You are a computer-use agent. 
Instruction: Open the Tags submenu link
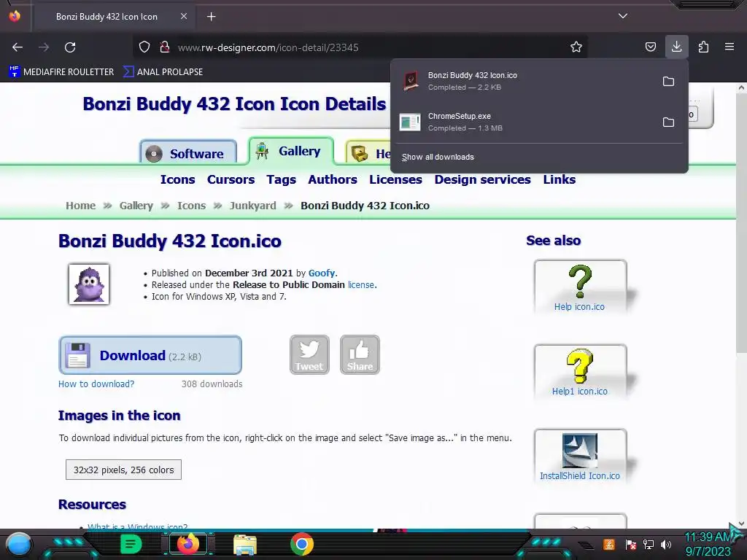click(281, 179)
